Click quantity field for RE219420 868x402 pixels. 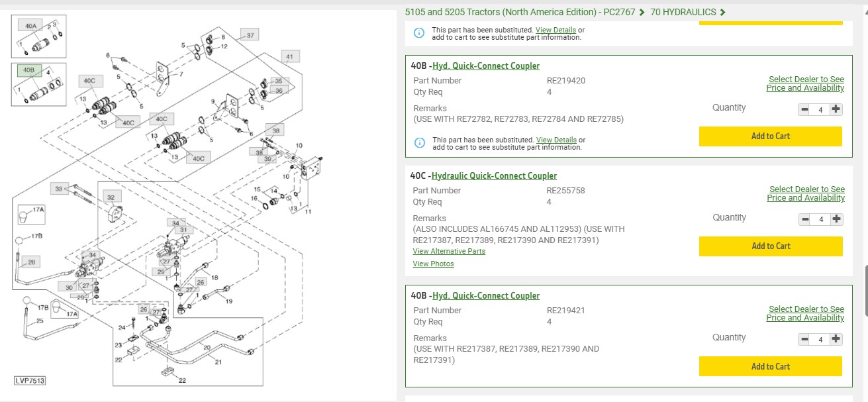point(820,110)
